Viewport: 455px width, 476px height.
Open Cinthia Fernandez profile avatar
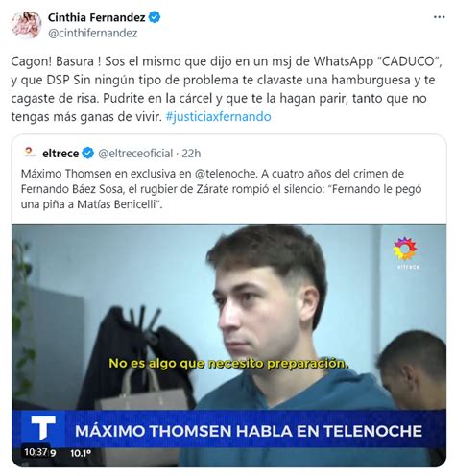[27, 25]
